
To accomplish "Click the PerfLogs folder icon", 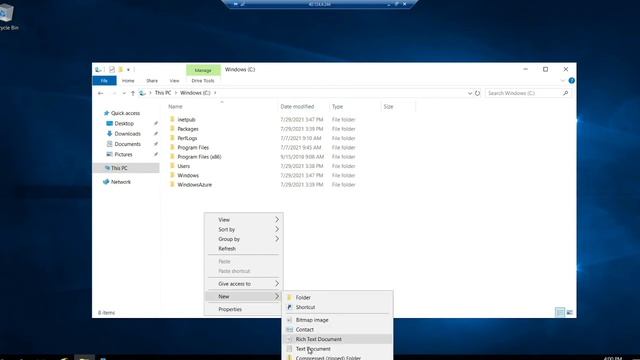I will coord(172,138).
